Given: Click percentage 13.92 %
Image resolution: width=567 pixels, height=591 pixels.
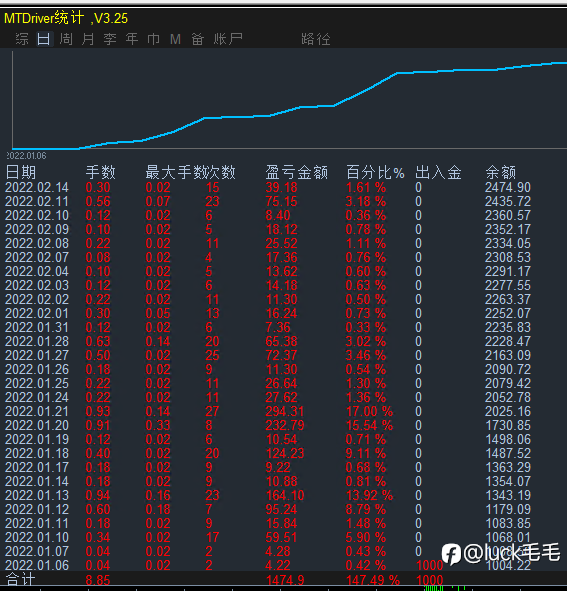Looking at the screenshot, I should pyautogui.click(x=369, y=495).
